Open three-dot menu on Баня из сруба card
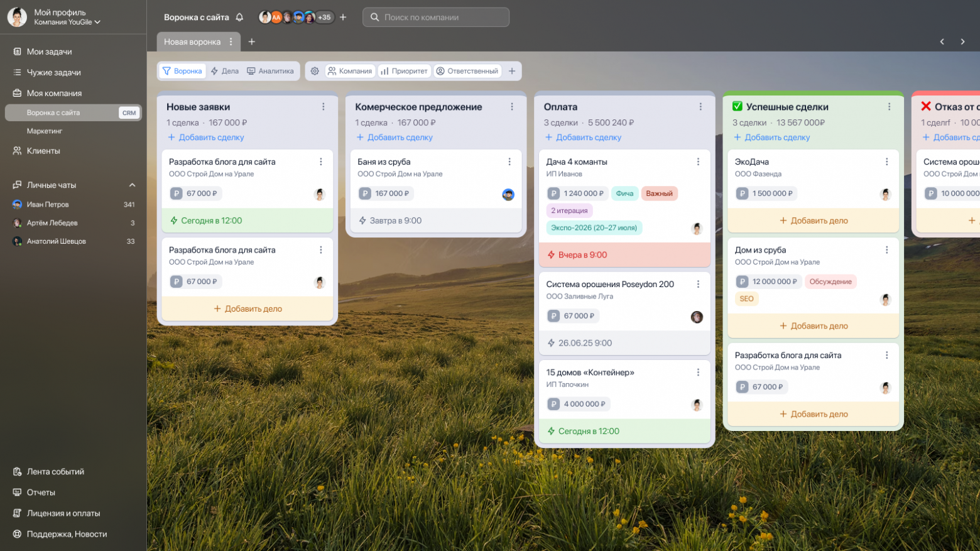The image size is (980, 551). (x=509, y=162)
